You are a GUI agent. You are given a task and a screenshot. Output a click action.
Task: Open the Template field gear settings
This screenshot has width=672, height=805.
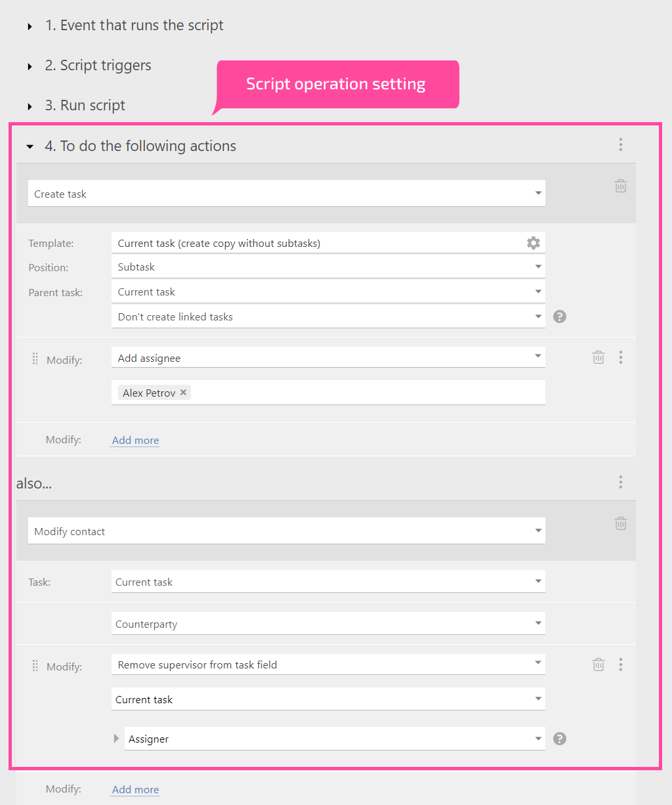[x=534, y=243]
